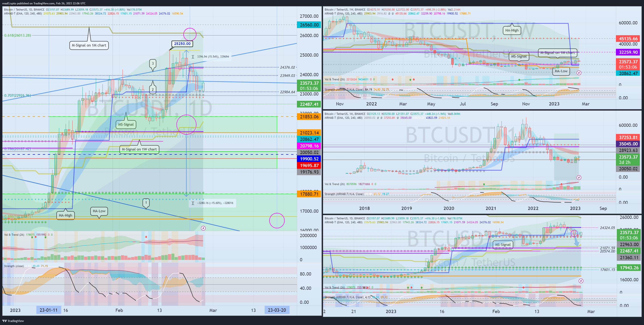
Task: Click 20862.47 cyan label in weekly chart
Action: 628,73
